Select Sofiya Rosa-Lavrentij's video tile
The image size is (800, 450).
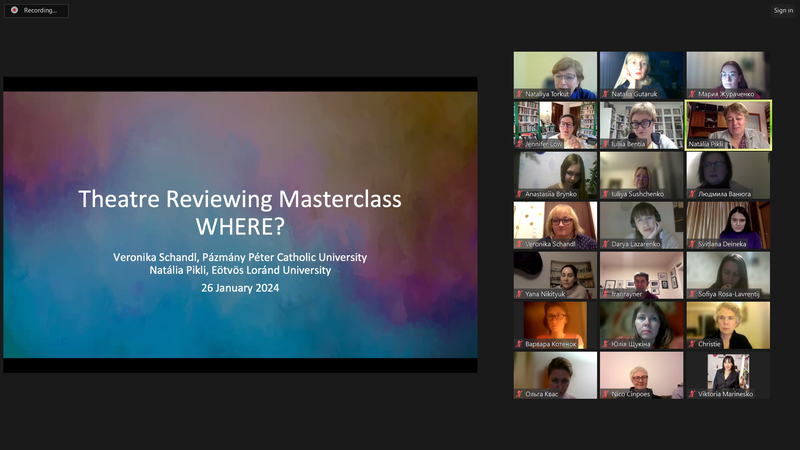728,272
